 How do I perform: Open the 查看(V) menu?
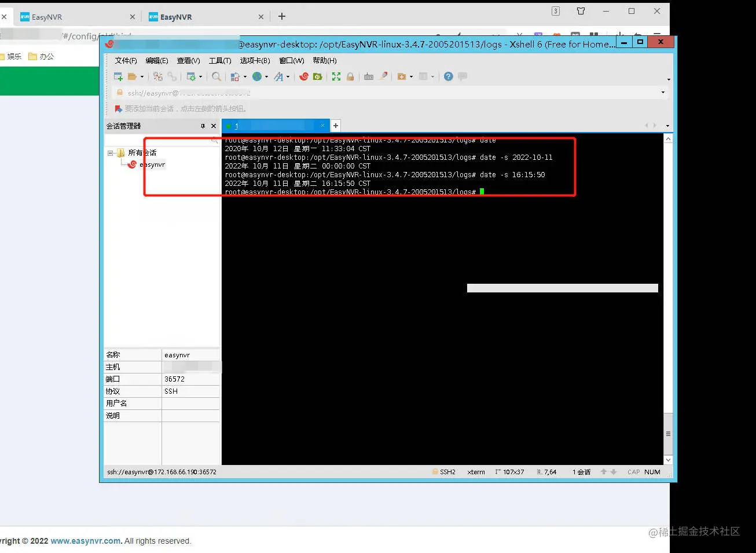point(188,60)
